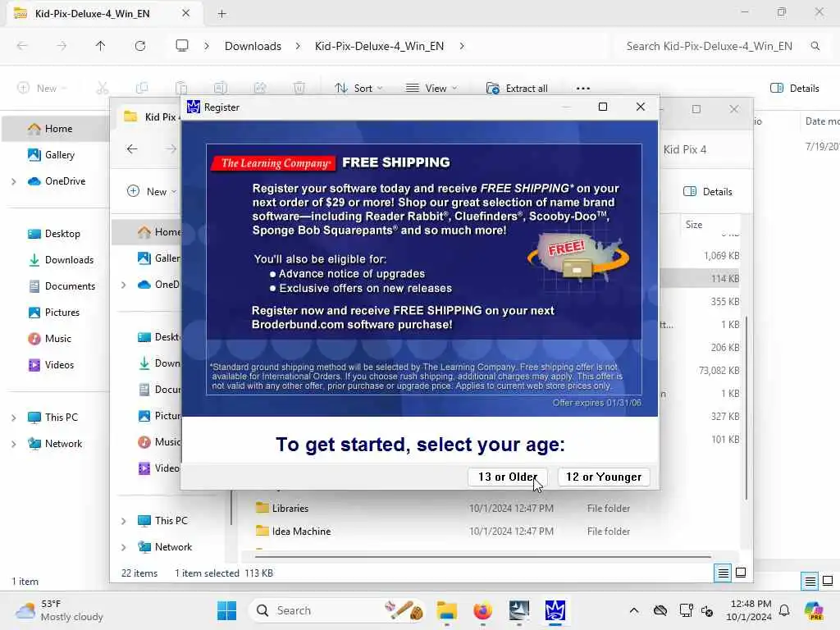Click the installer icon in taskbar
This screenshot has height=630, width=840.
pyautogui.click(x=519, y=610)
